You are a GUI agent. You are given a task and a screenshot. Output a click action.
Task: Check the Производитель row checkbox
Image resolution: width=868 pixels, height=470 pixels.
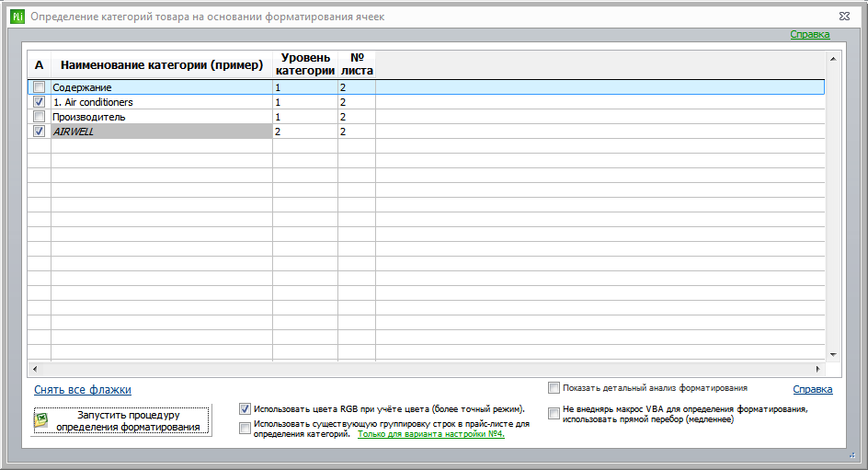[39, 116]
